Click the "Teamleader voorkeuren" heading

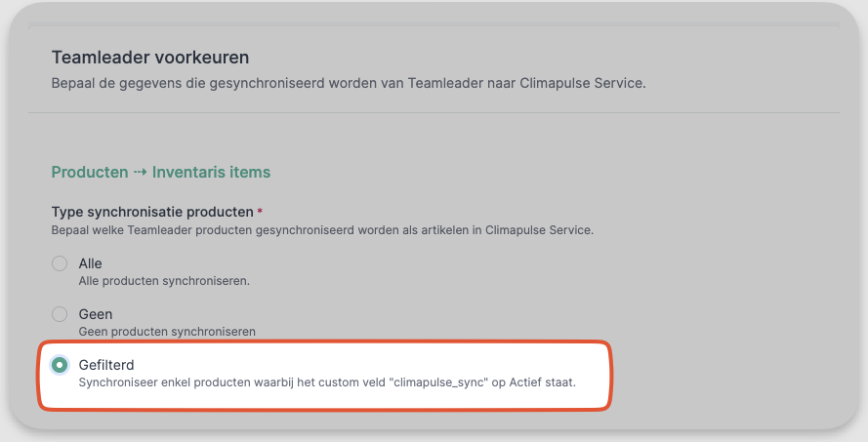coord(150,58)
